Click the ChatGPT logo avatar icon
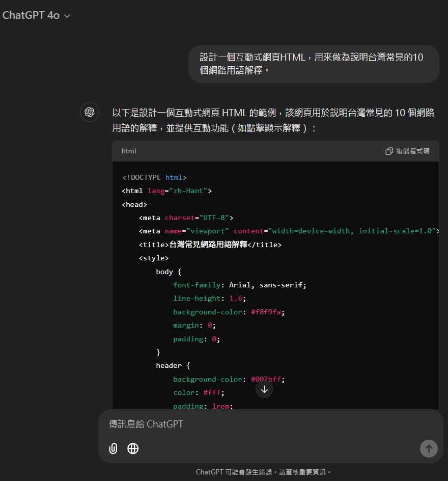Screen dimensions: 448x481 pyautogui.click(x=90, y=112)
